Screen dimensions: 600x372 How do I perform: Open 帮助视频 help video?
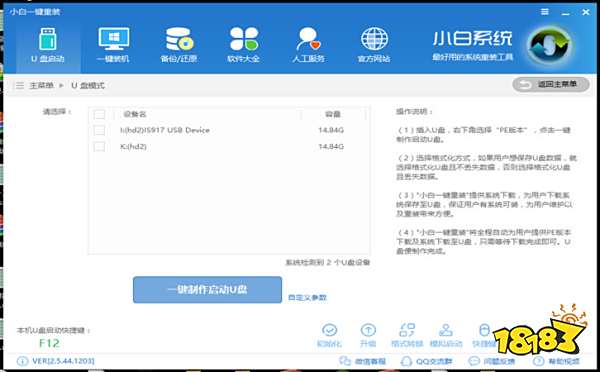click(x=557, y=361)
